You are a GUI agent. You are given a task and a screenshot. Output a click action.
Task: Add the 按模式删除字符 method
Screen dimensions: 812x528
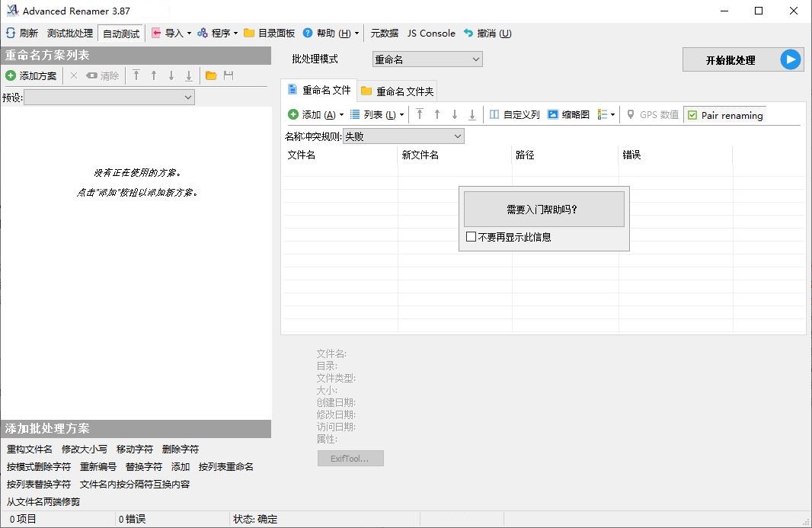click(x=39, y=467)
